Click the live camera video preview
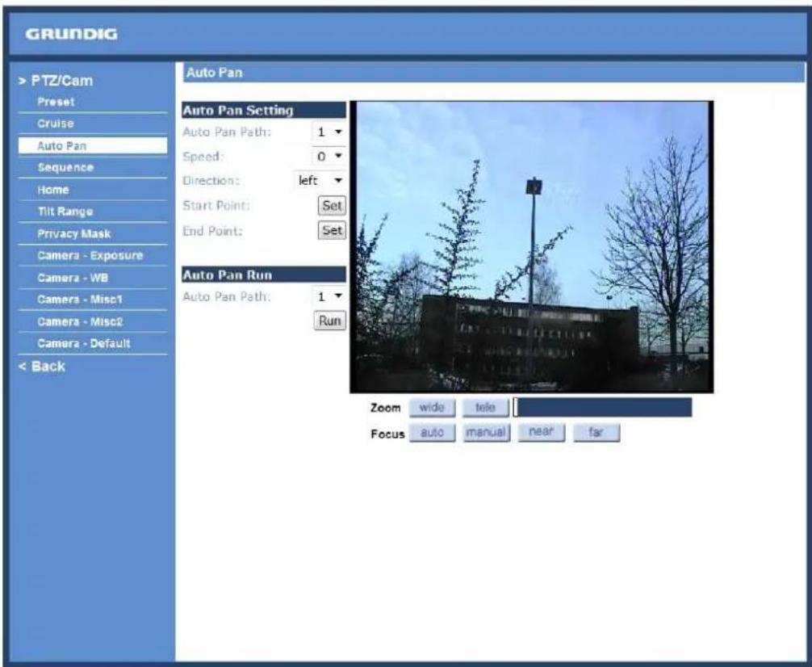Screen dimensions: 812x667 [532, 246]
